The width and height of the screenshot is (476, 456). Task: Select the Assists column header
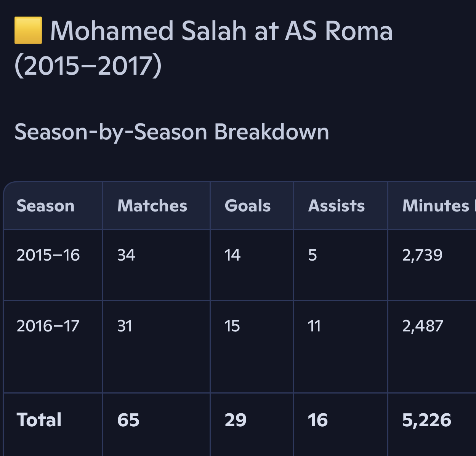click(337, 206)
